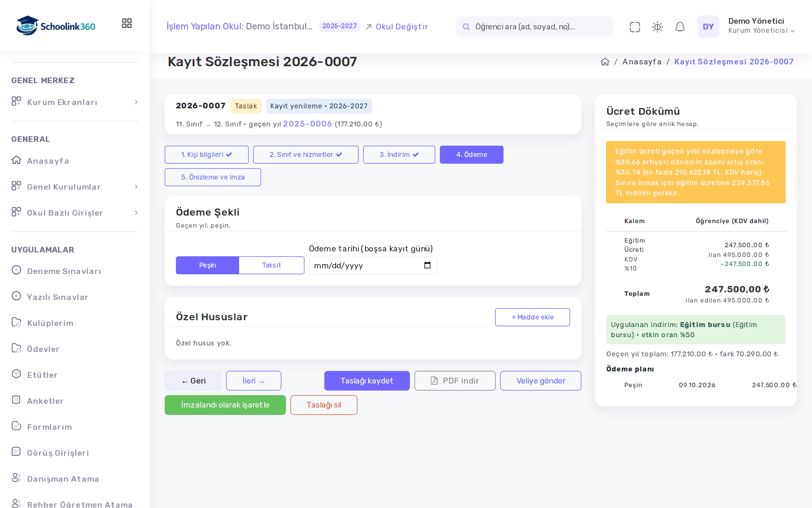Select Taksit payment option
Screen dimensions: 812x508
(x=271, y=265)
